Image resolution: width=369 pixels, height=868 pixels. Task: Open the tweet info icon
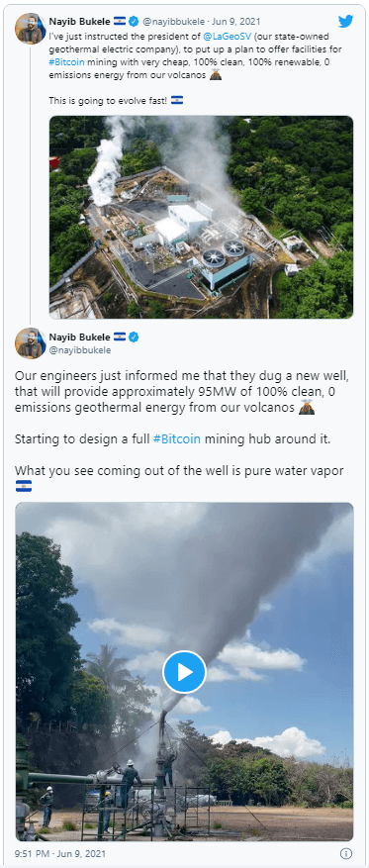point(346,853)
